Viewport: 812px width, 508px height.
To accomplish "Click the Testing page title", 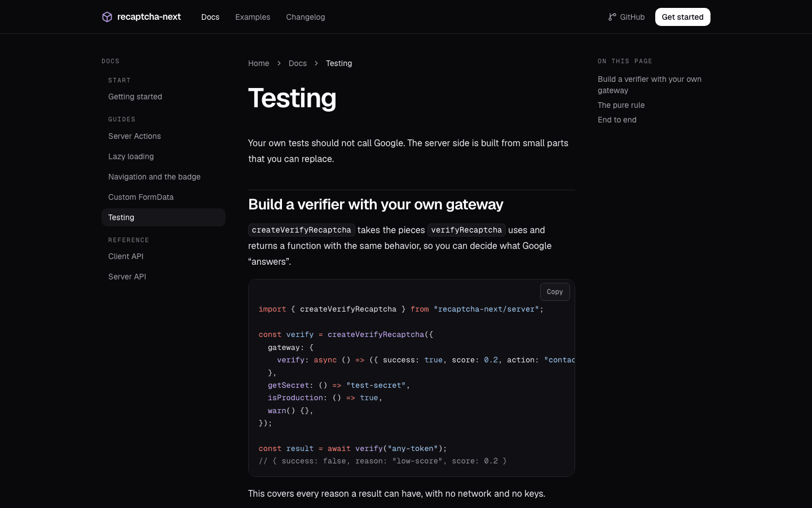I will (x=292, y=98).
